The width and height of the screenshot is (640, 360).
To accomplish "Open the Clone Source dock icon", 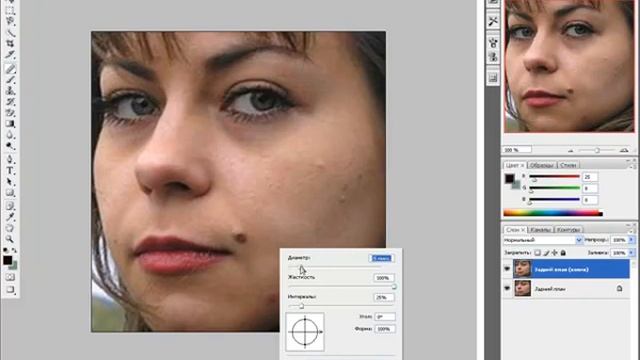I will click(493, 57).
